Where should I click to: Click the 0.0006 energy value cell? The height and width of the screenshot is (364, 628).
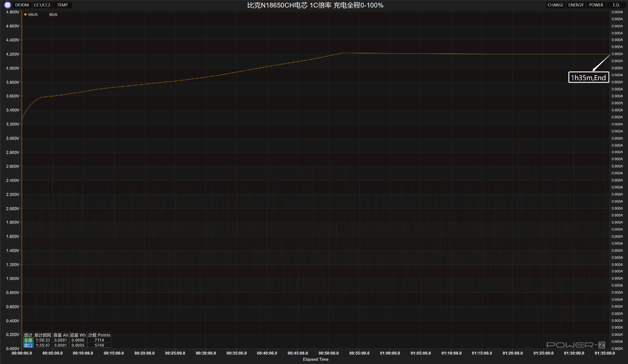point(78,340)
